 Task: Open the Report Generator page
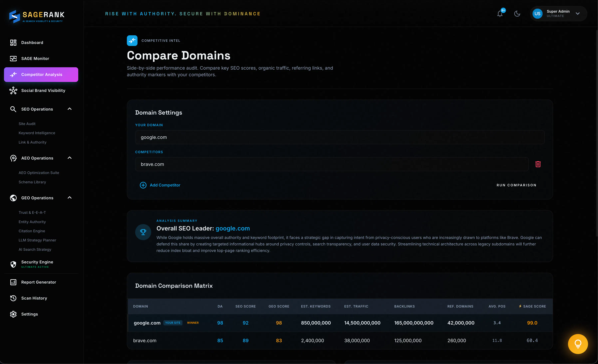pos(41,282)
